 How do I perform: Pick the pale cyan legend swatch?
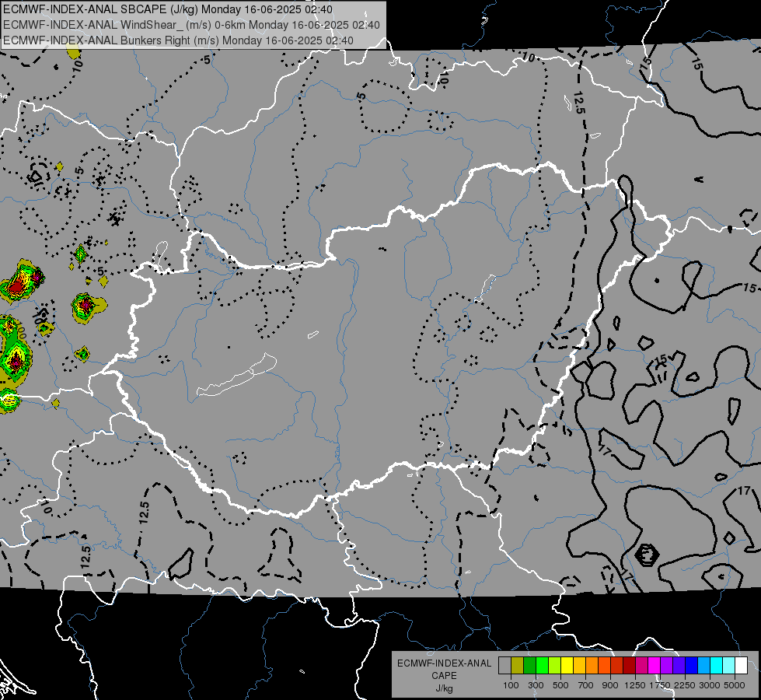coord(729,665)
